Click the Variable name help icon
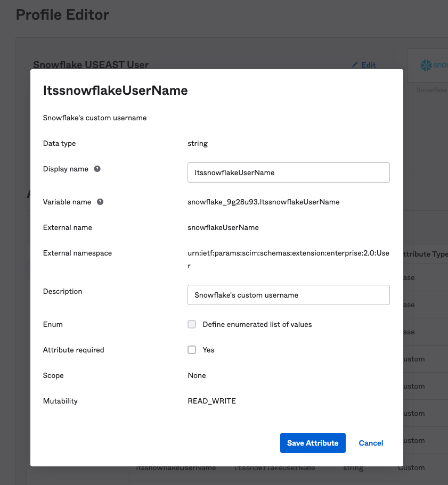Image resolution: width=448 pixels, height=485 pixels. click(x=100, y=202)
